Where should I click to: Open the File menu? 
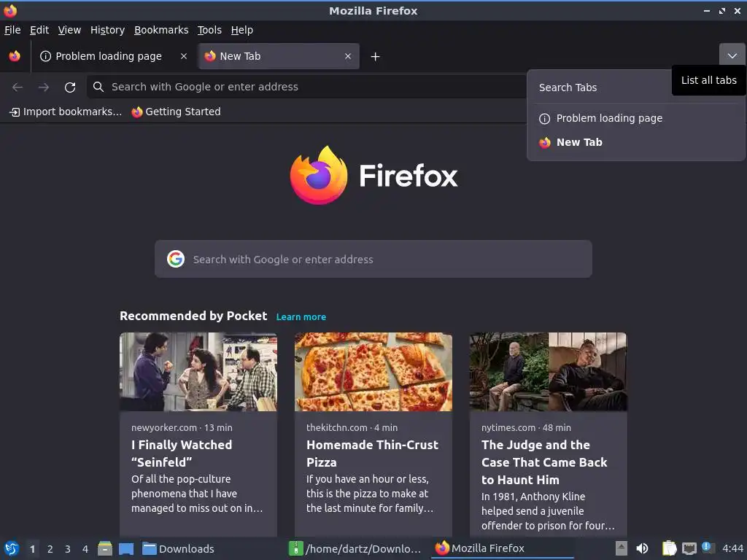(12, 30)
